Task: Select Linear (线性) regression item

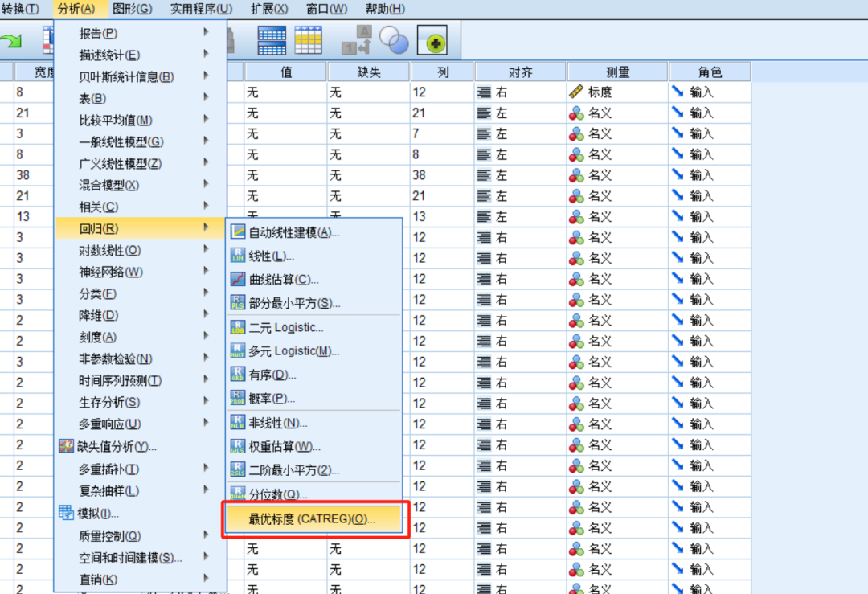Action: tap(271, 256)
